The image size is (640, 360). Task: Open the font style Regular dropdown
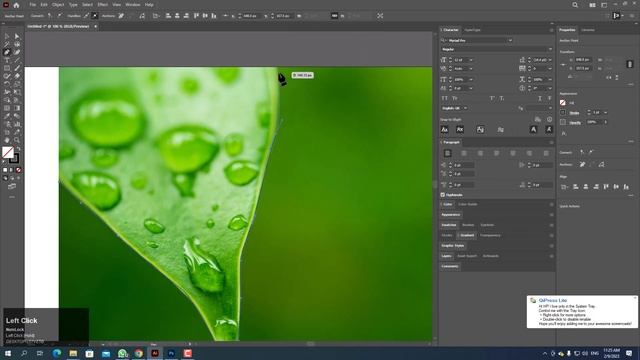pyautogui.click(x=550, y=49)
